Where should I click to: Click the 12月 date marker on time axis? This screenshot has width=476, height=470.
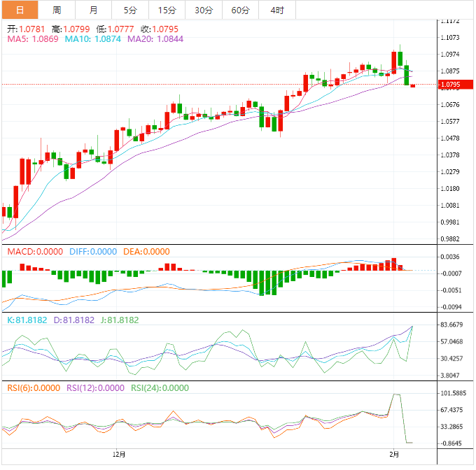tap(120, 453)
